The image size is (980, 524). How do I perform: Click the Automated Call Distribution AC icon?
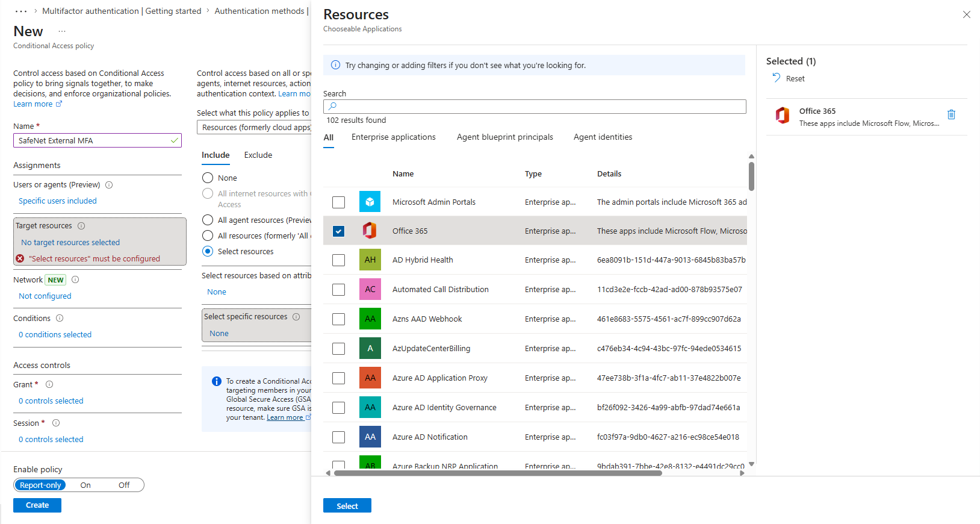click(370, 289)
